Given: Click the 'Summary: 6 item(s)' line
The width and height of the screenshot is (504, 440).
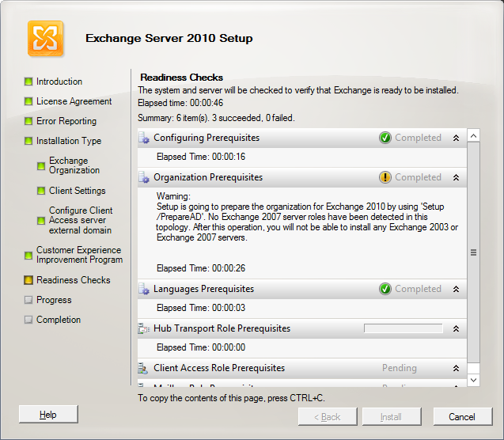Looking at the screenshot, I should (216, 118).
